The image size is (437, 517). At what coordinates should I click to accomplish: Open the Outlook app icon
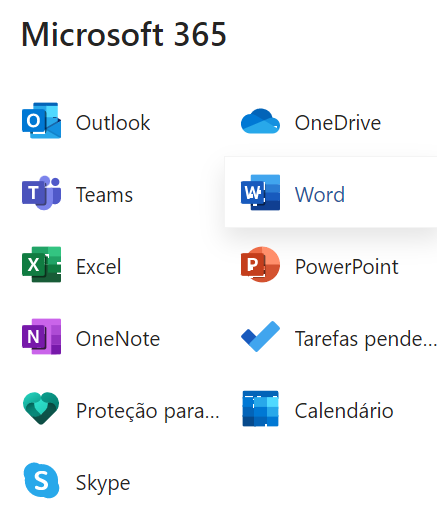click(x=41, y=121)
